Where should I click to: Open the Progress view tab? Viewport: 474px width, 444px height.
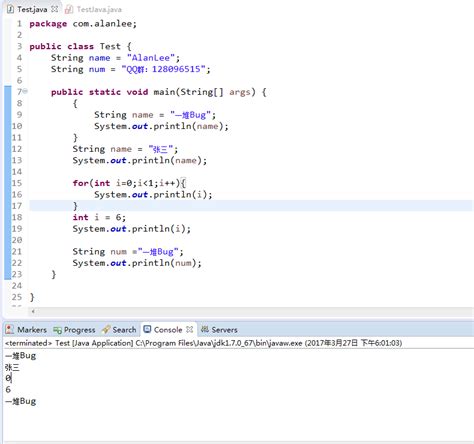(74, 330)
